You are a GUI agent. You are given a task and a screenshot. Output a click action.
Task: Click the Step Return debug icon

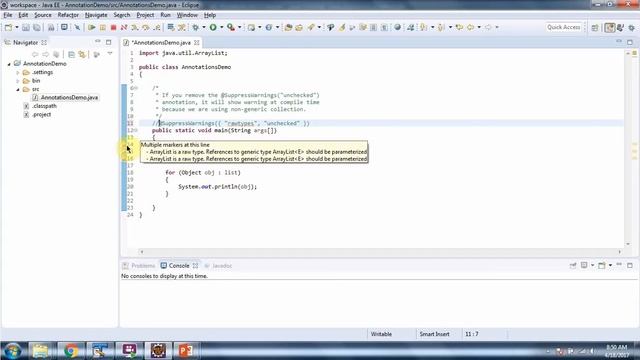click(157, 27)
